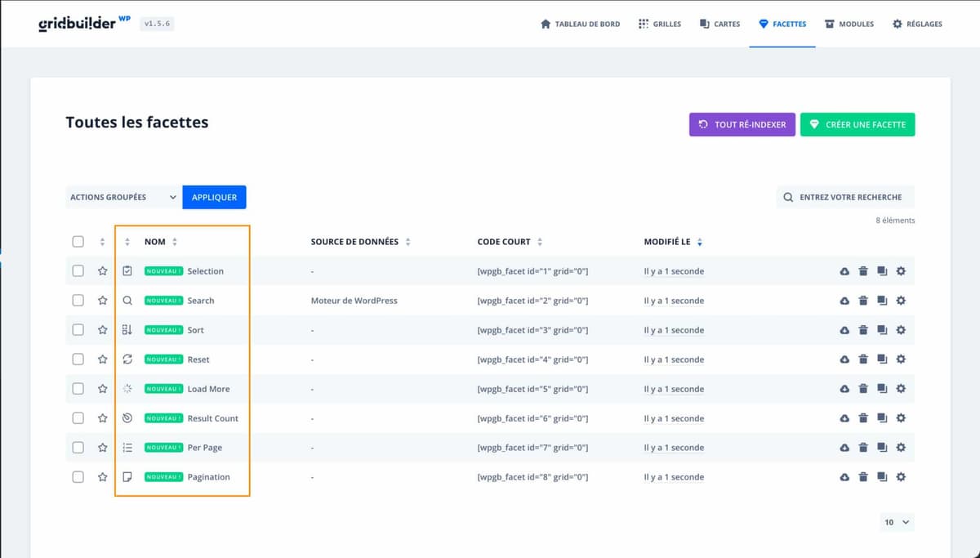This screenshot has width=980, height=558.
Task: Open the Réglages menu item
Action: (x=917, y=24)
